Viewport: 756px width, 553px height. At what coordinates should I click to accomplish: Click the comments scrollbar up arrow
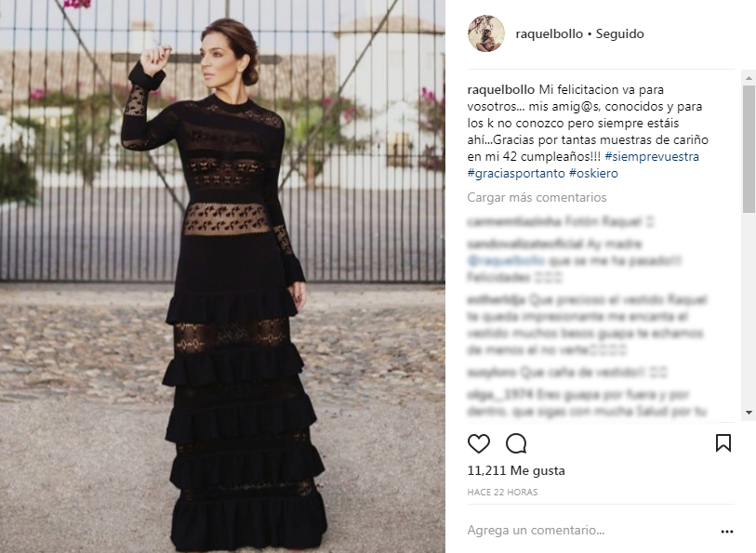click(x=749, y=77)
